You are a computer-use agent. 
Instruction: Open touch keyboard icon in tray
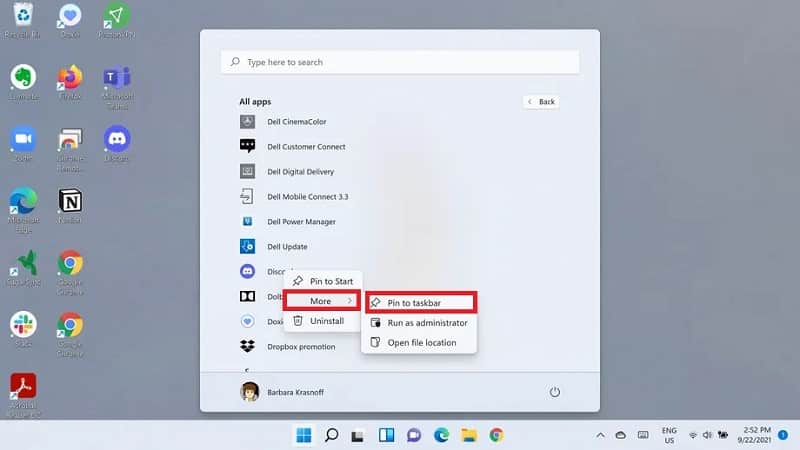(x=643, y=435)
